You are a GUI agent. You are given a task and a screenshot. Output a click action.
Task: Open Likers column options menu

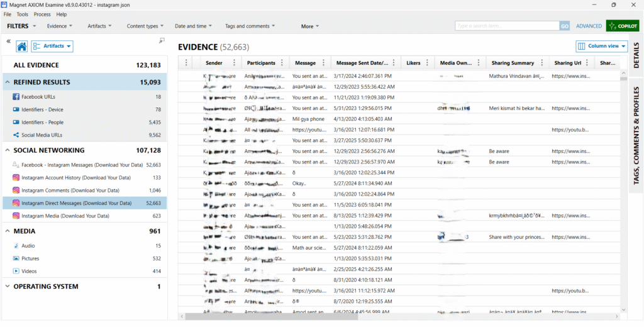[427, 63]
